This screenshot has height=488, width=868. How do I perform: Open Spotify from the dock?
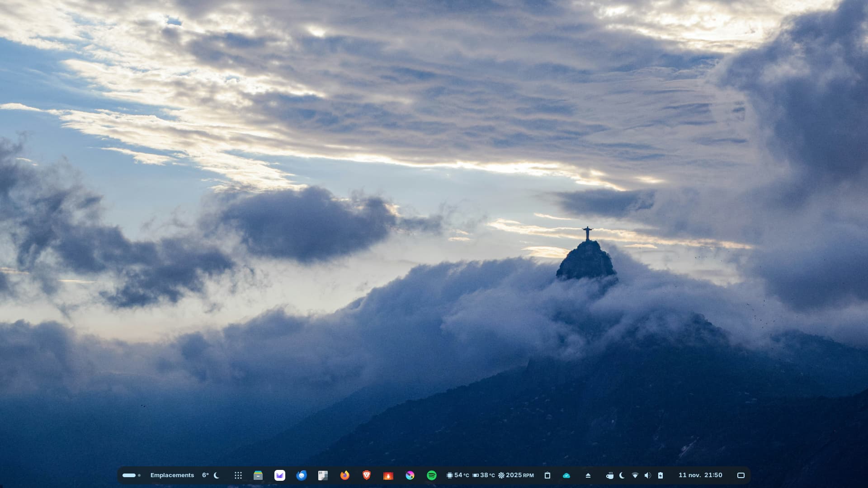[x=432, y=475]
